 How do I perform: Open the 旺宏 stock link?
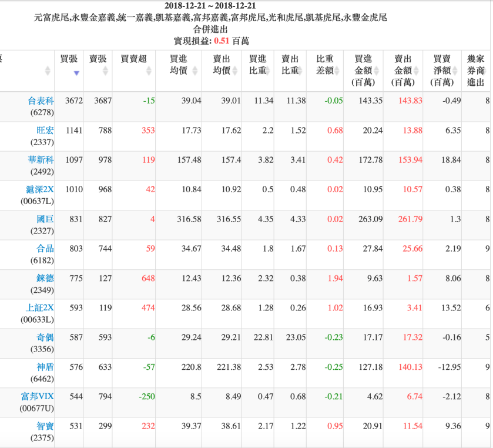pyautogui.click(x=45, y=131)
